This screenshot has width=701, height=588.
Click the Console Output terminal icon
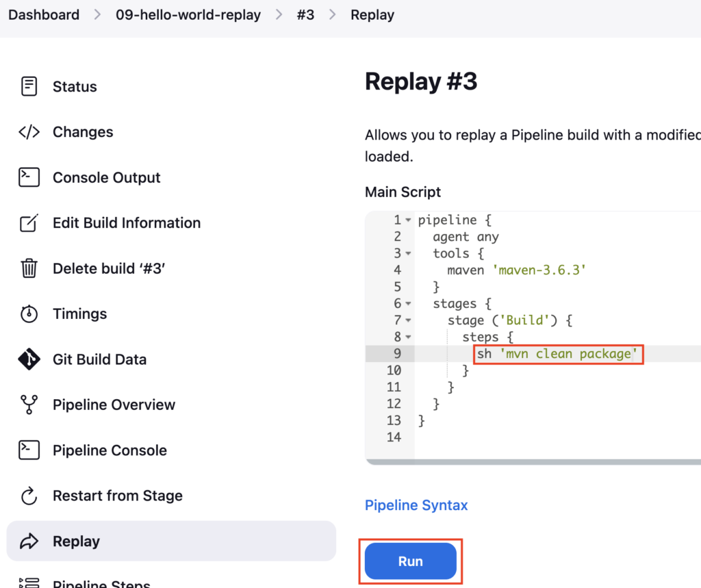coord(29,177)
